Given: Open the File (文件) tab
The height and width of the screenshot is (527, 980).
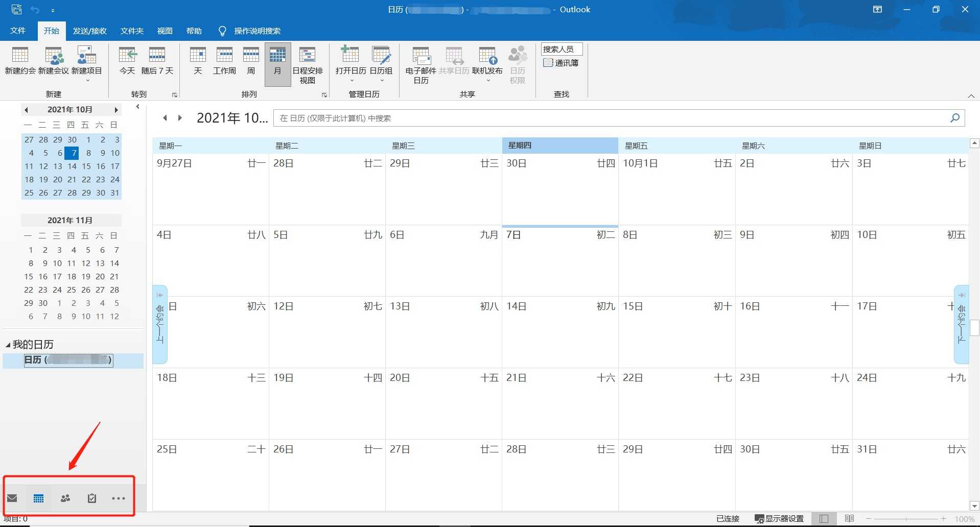Looking at the screenshot, I should (18, 31).
